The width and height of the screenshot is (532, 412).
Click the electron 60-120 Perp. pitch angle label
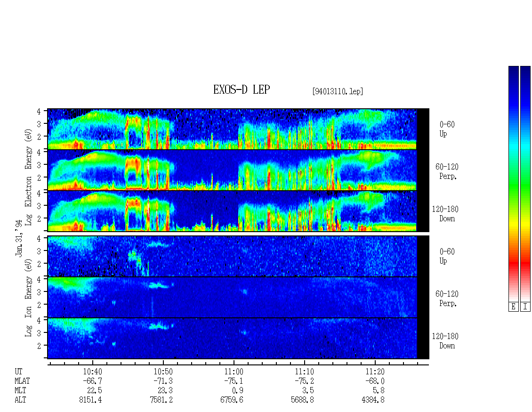pos(447,171)
